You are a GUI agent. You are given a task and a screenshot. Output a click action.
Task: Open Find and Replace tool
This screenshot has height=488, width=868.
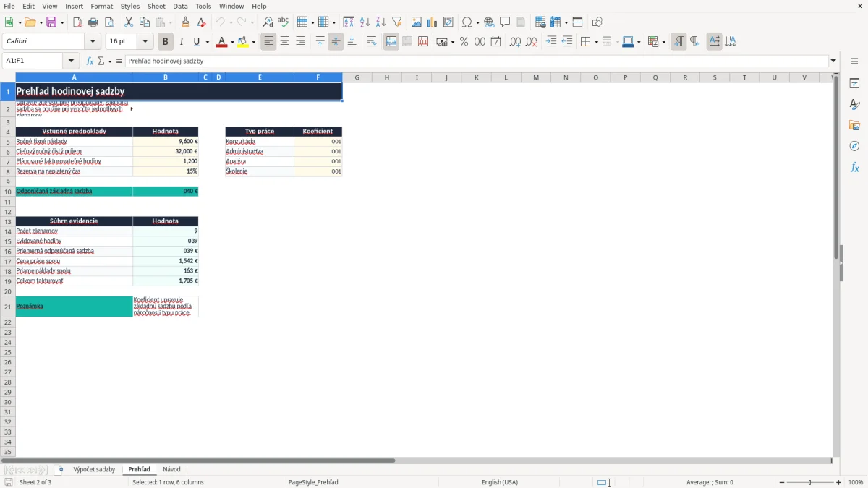(268, 22)
